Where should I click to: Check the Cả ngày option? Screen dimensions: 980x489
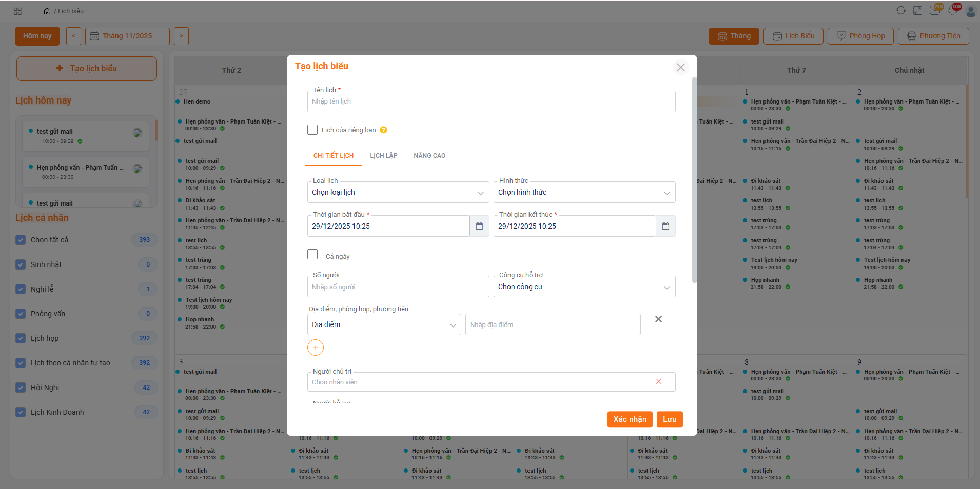[x=312, y=254]
